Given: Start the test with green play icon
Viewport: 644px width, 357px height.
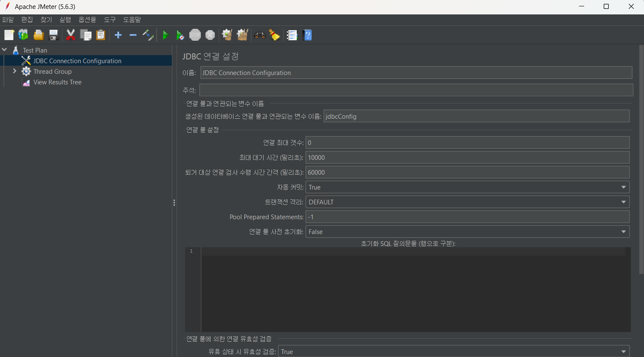Looking at the screenshot, I should click(x=166, y=35).
